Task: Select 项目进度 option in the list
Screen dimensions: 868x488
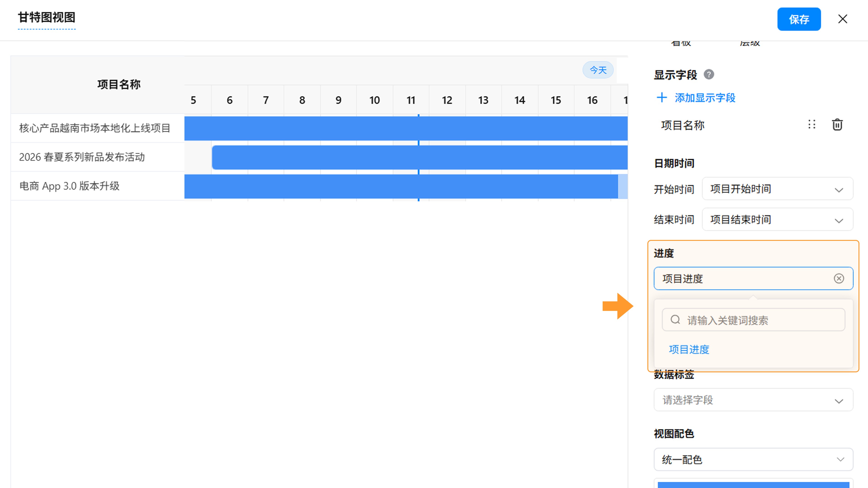Action: tap(689, 349)
